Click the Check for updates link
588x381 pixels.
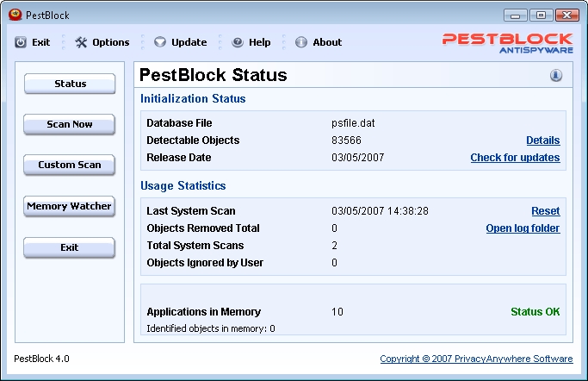[x=515, y=158]
